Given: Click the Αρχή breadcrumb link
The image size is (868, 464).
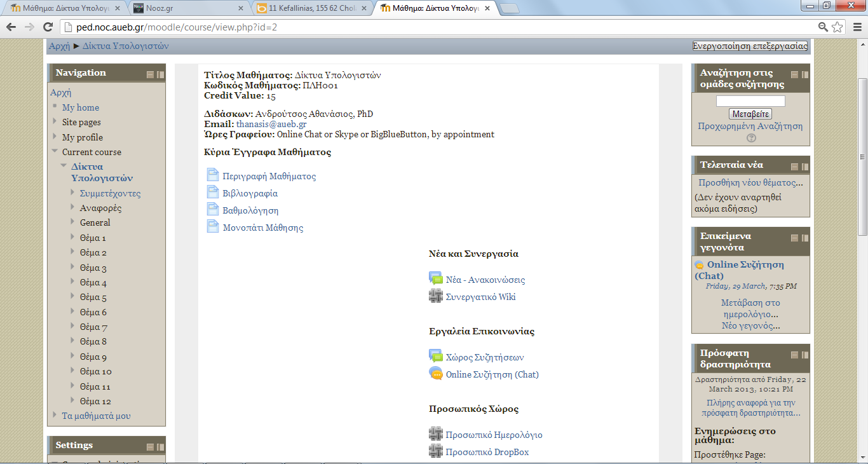Looking at the screenshot, I should click(x=60, y=46).
